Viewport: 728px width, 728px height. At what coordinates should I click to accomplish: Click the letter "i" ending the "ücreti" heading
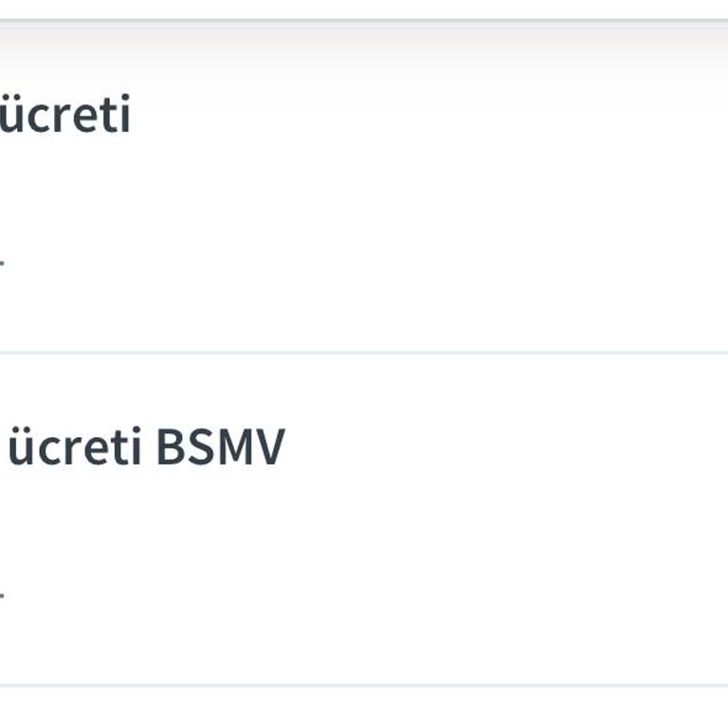pos(124,116)
